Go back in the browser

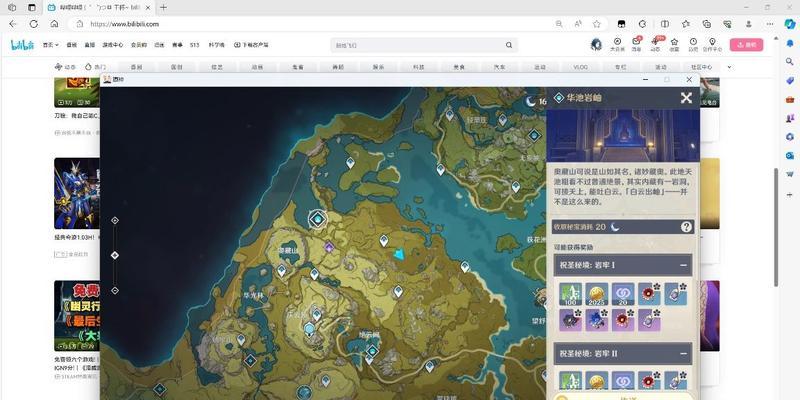click(x=13, y=24)
